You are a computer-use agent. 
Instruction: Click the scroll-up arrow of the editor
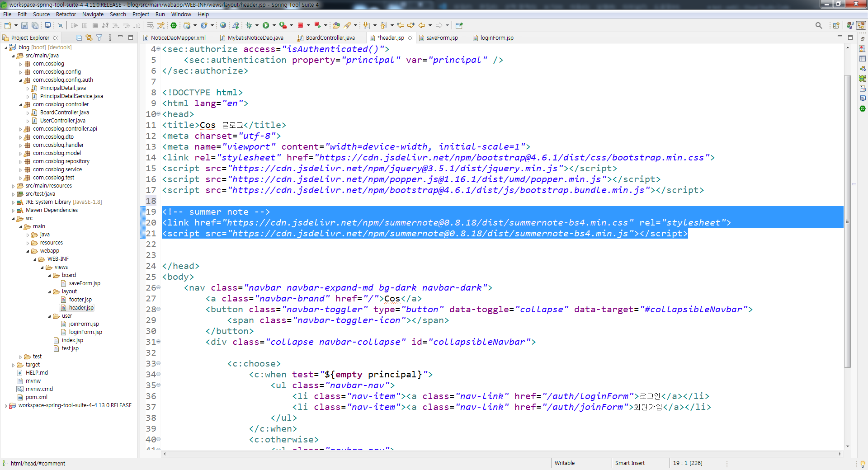tap(847, 47)
